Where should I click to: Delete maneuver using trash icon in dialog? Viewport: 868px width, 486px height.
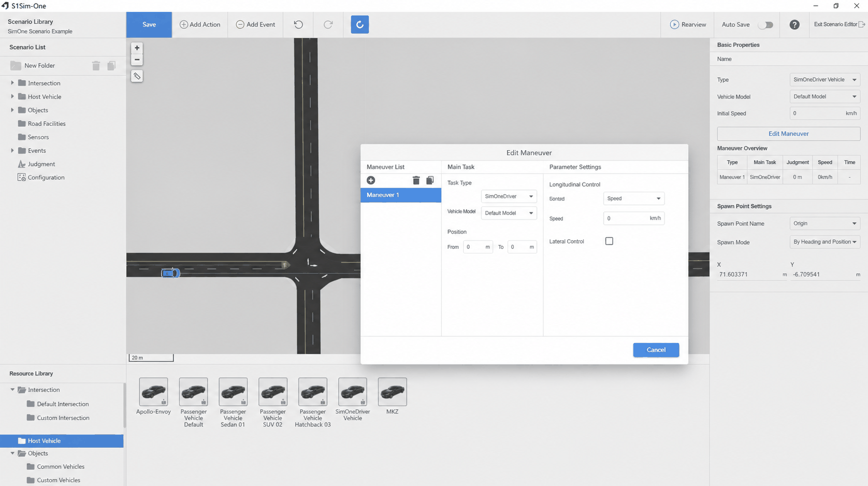(416, 180)
